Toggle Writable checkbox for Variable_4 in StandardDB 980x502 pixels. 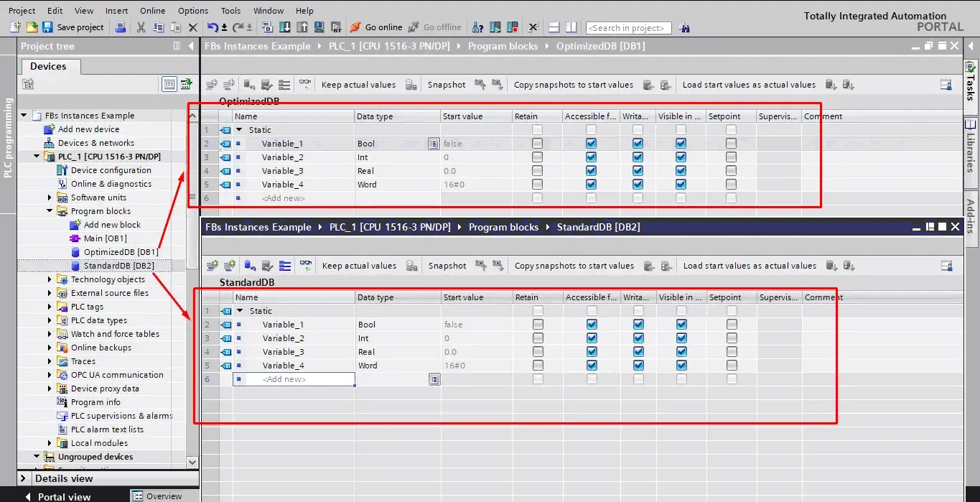pos(638,366)
